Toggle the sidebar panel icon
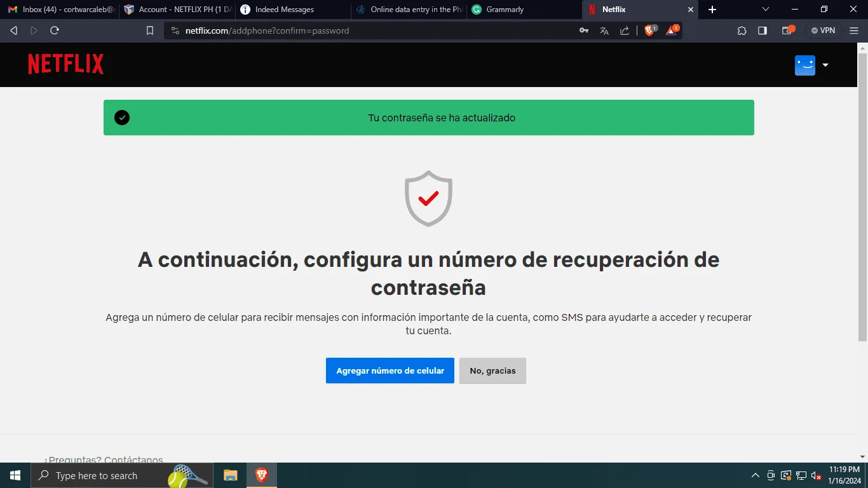 (763, 30)
